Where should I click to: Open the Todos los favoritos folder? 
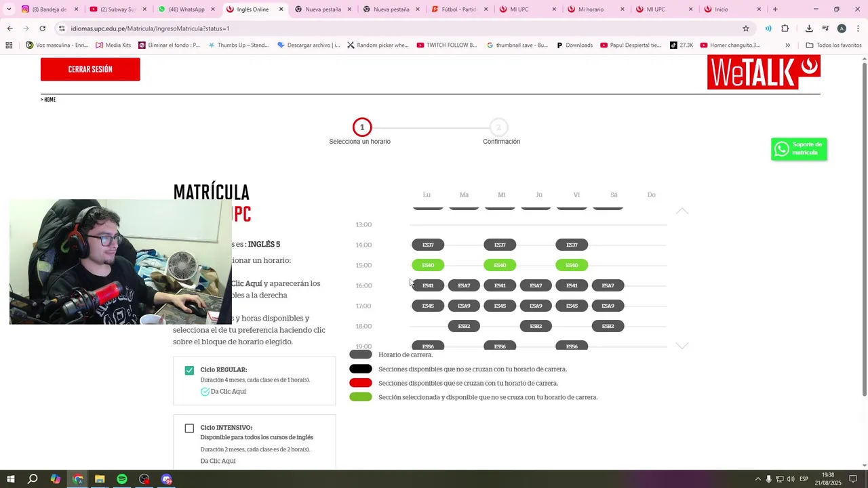click(x=833, y=45)
